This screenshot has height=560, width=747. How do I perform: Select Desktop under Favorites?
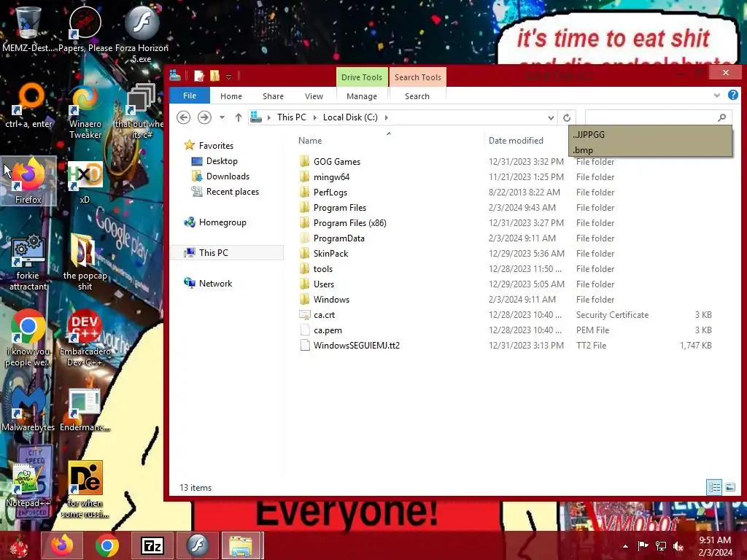(x=222, y=161)
